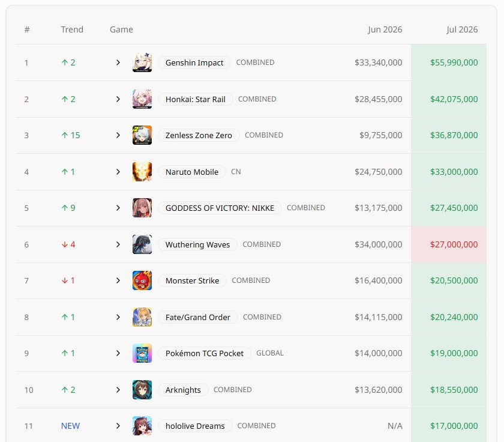Image resolution: width=504 pixels, height=442 pixels.
Task: Click the up 9 trend for NIKKE
Action: pyautogui.click(x=68, y=208)
